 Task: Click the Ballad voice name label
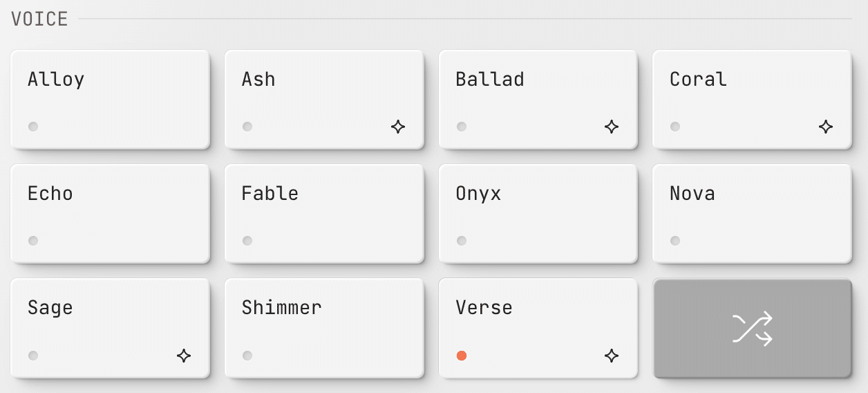(x=490, y=80)
